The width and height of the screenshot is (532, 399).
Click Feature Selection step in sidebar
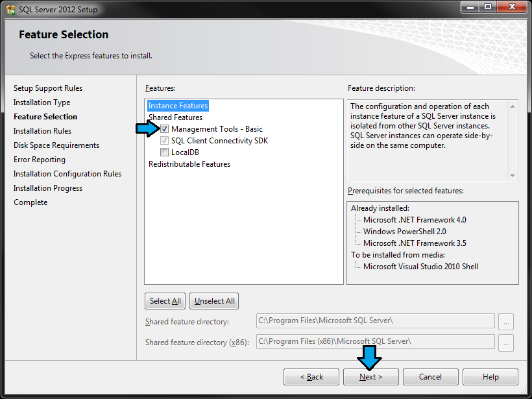click(45, 117)
